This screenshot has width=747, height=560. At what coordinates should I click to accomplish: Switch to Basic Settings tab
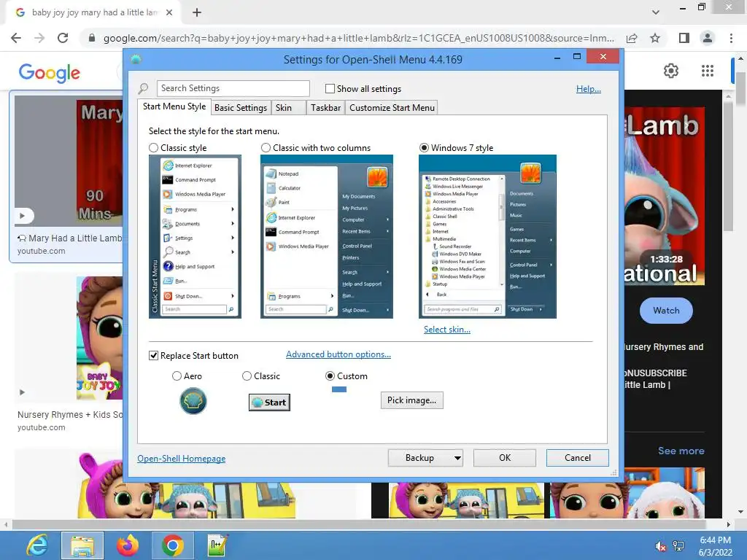241,108
